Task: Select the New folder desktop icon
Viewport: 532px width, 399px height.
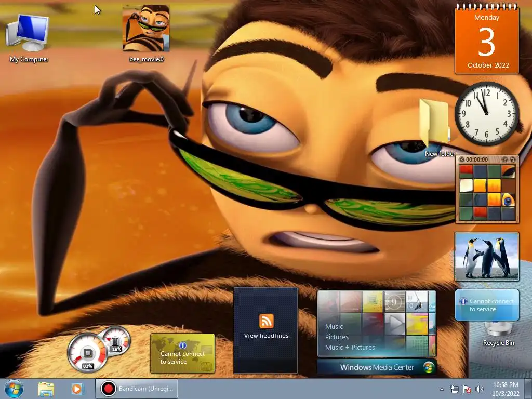Action: point(436,128)
